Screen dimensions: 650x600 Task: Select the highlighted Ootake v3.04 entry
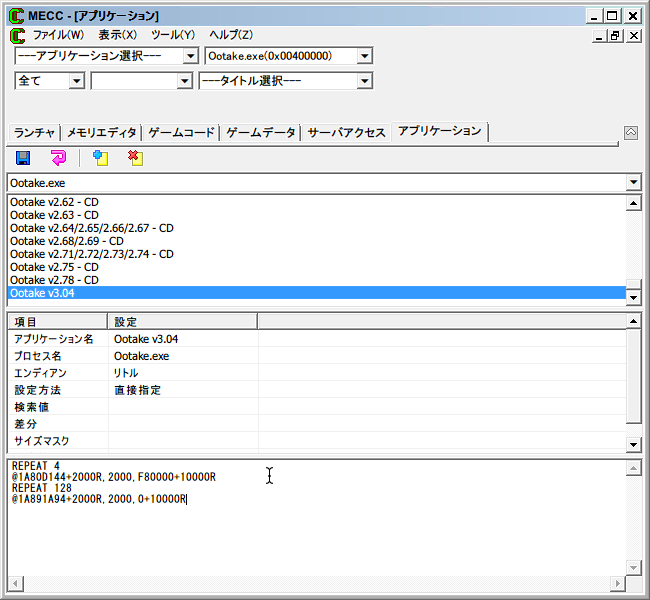click(317, 293)
